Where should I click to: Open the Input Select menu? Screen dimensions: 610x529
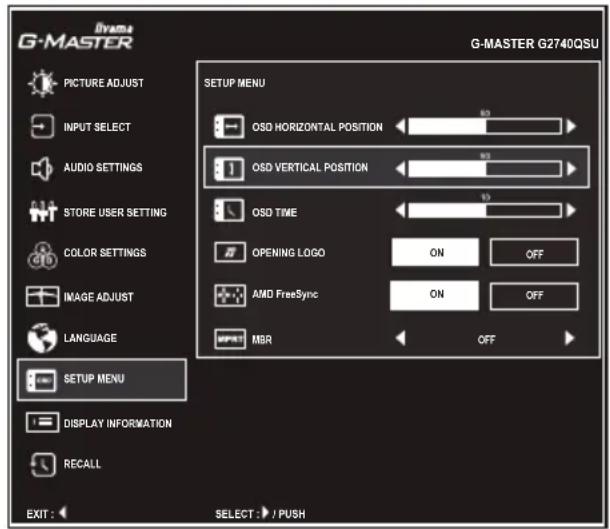(x=97, y=127)
